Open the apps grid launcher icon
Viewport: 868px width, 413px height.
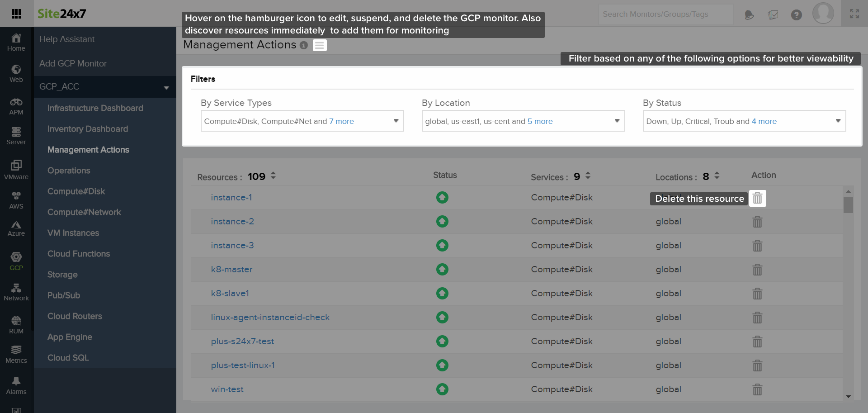(x=17, y=14)
